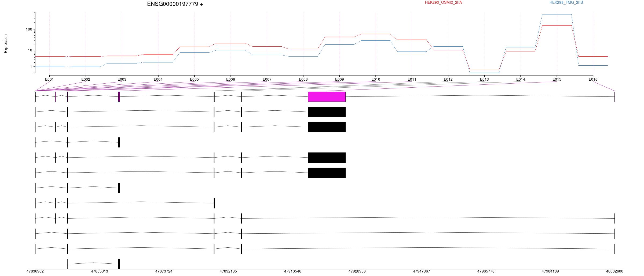Click genomic coordinate 47855313
644x276 pixels.
(x=100, y=271)
